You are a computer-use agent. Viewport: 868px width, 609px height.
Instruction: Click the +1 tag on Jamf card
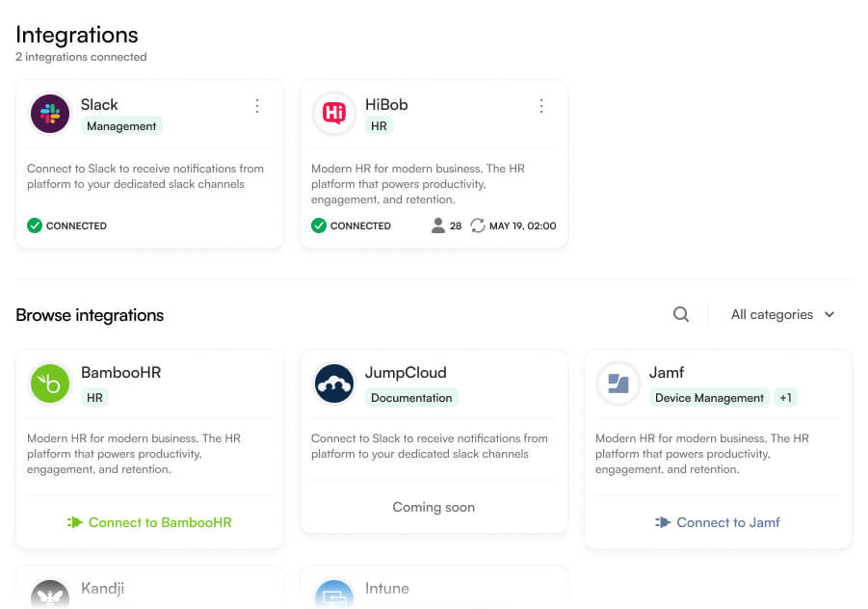(785, 398)
